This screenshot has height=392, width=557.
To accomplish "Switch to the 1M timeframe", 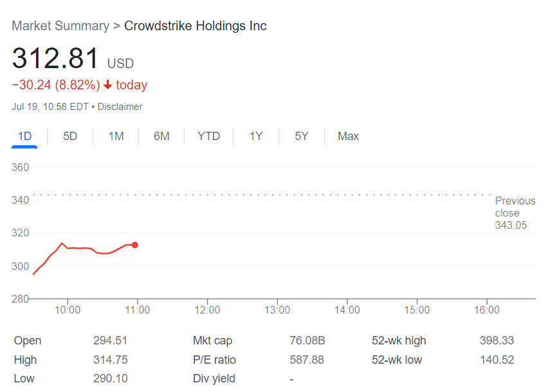I will (x=116, y=136).
